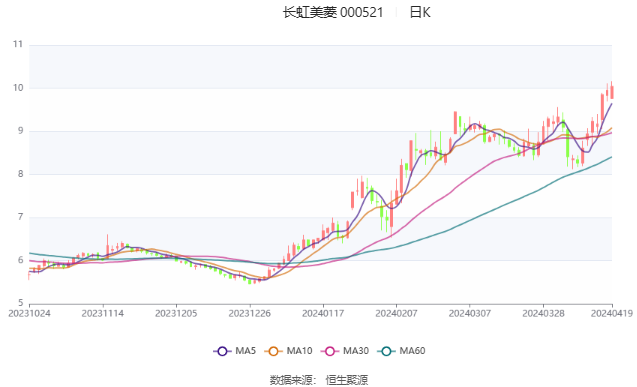Click the y-axis value 5
This screenshot has height=387, width=637.
(x=20, y=303)
